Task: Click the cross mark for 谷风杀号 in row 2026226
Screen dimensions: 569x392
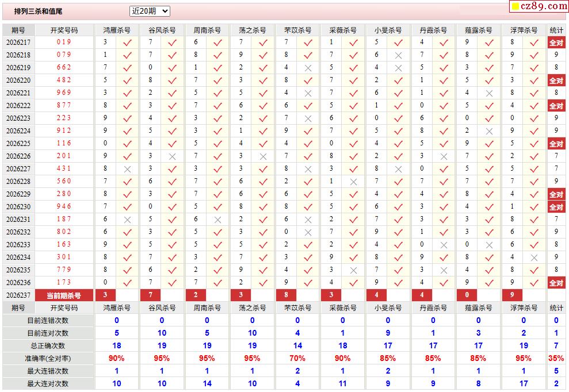Action: tap(173, 157)
